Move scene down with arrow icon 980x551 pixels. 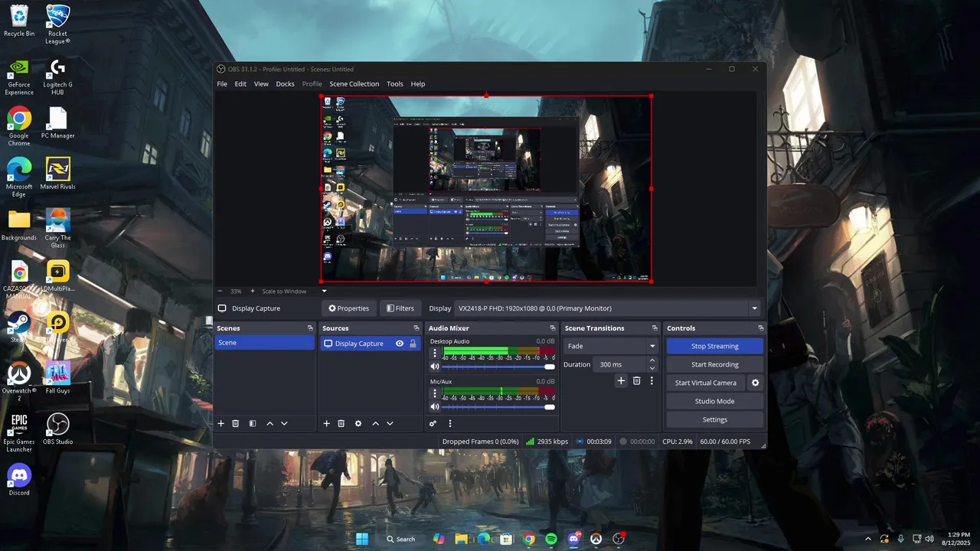(284, 423)
